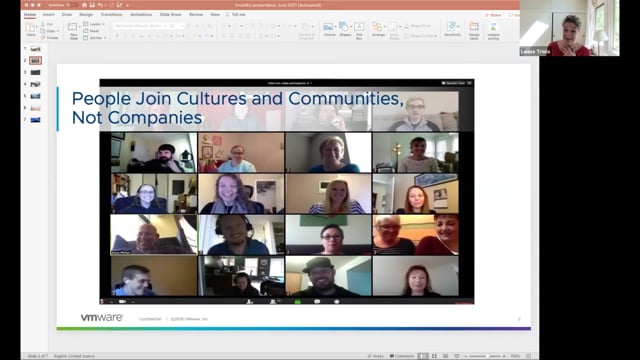Click the Tell me search box
Screen dimensions: 640x360
pos(236,14)
